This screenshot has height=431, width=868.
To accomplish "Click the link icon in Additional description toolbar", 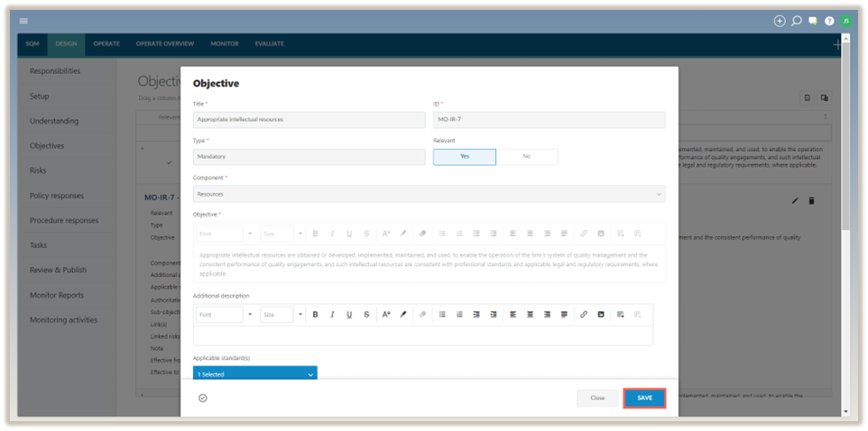I will pyautogui.click(x=584, y=315).
